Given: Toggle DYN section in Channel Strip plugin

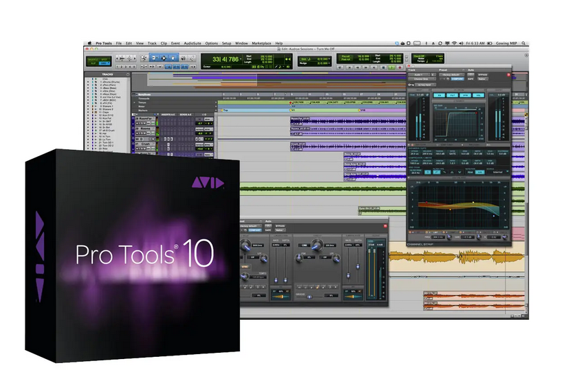Looking at the screenshot, I should tap(466, 96).
